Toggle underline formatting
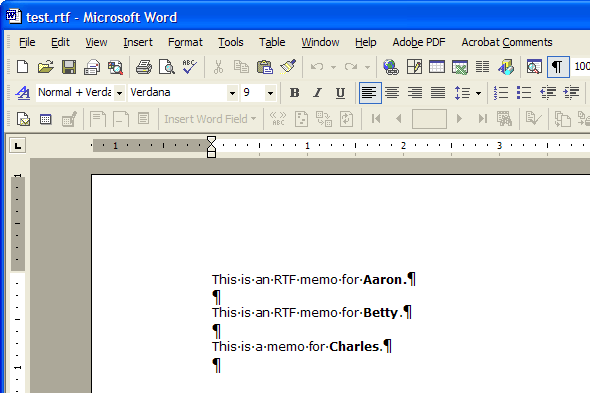The height and width of the screenshot is (393, 590). click(x=341, y=93)
